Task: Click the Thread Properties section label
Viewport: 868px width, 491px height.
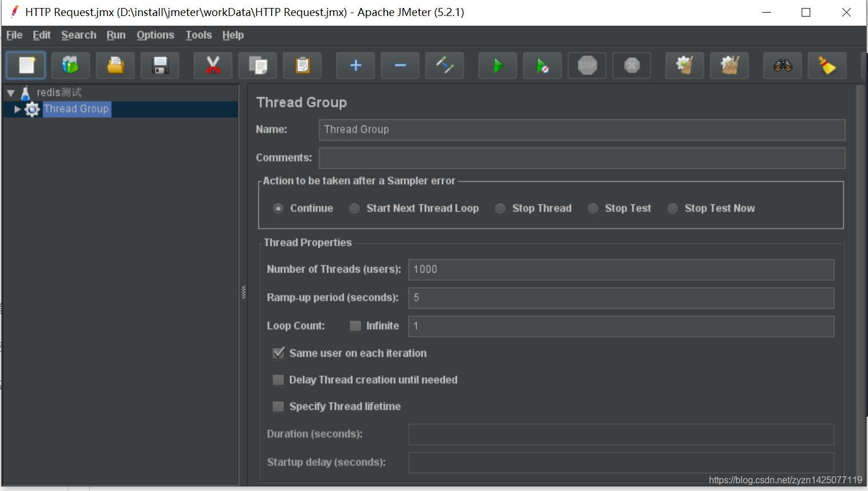Action: pyautogui.click(x=308, y=242)
